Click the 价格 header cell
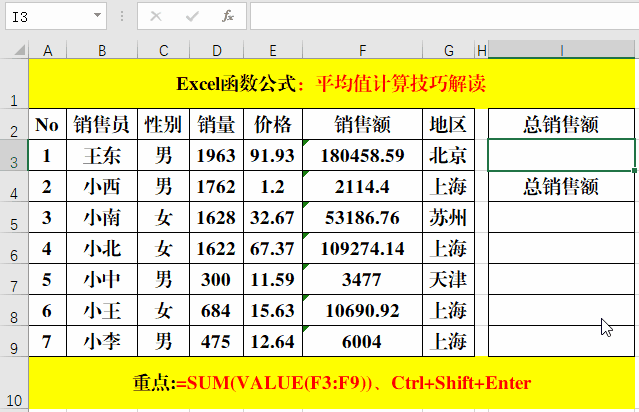639x412 pixels. pos(273,124)
